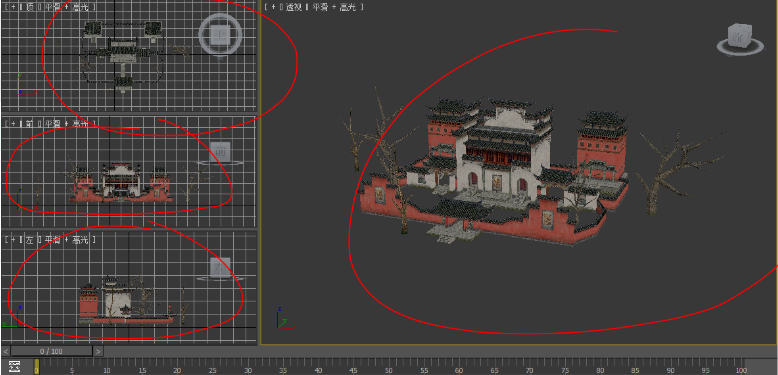Click frame 75 on the timeline
The image size is (778, 375).
565,370
